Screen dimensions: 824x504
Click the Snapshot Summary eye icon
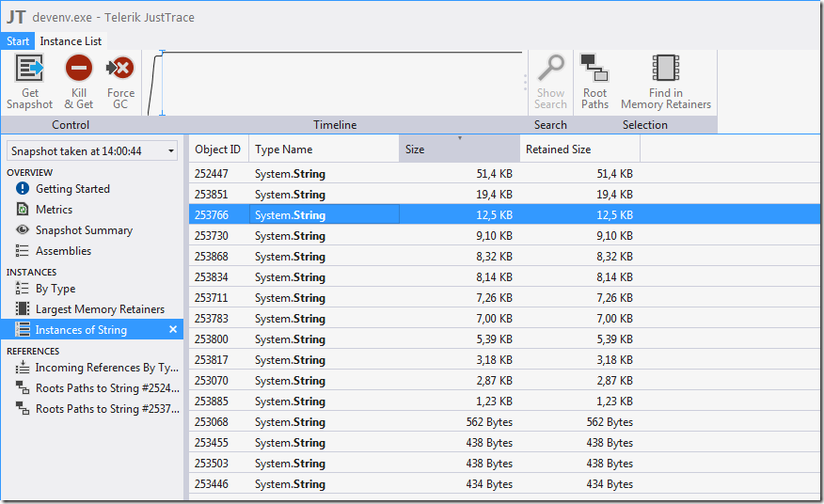click(23, 229)
